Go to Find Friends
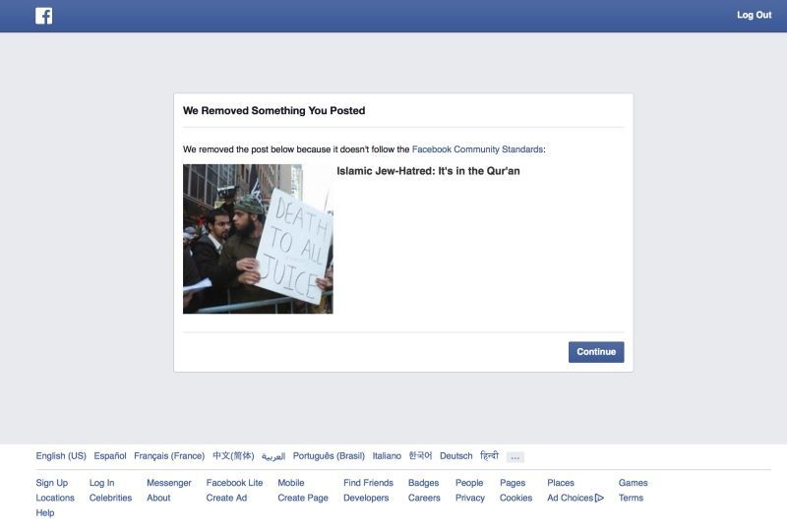This screenshot has width=787, height=532. pos(368,483)
